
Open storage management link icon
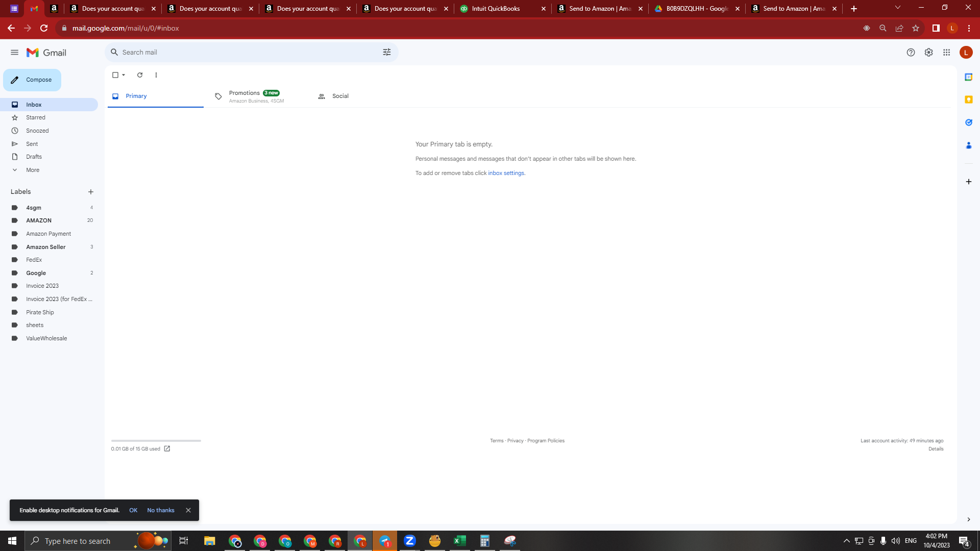point(167,449)
